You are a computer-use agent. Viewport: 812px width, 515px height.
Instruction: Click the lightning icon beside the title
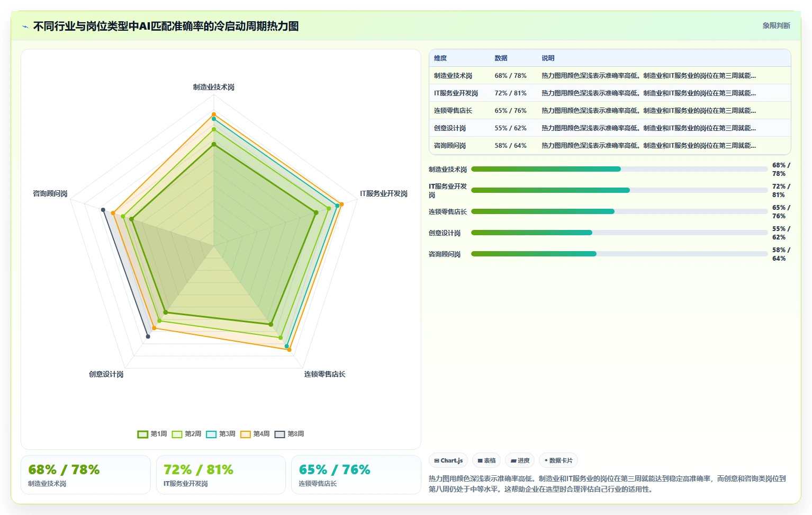coord(25,26)
